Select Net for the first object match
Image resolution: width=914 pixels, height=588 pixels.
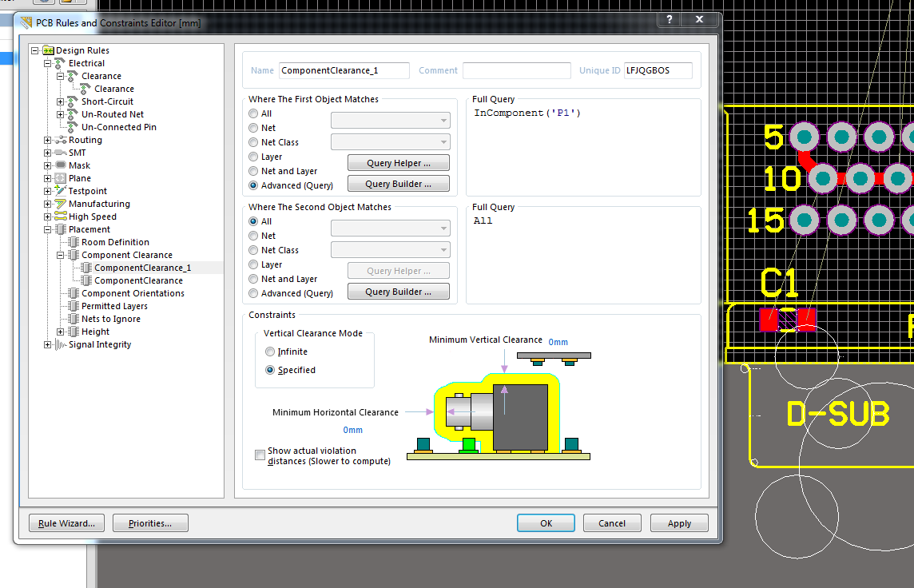click(253, 128)
